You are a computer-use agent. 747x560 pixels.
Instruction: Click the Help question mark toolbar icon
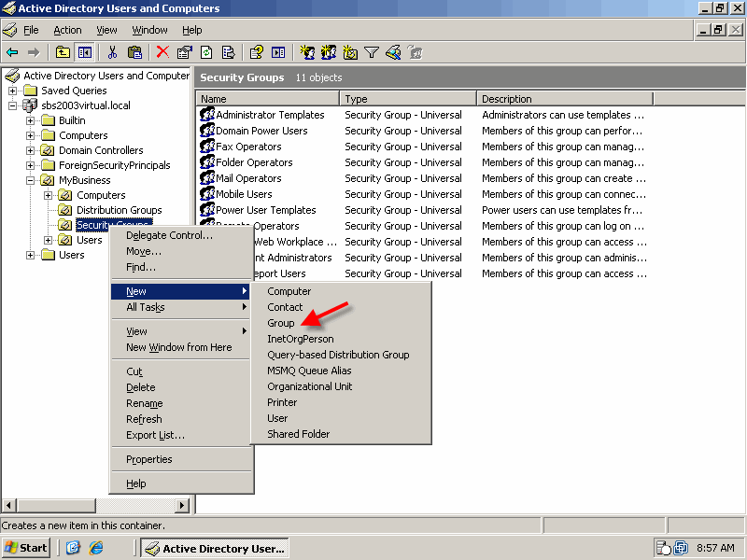click(x=256, y=52)
